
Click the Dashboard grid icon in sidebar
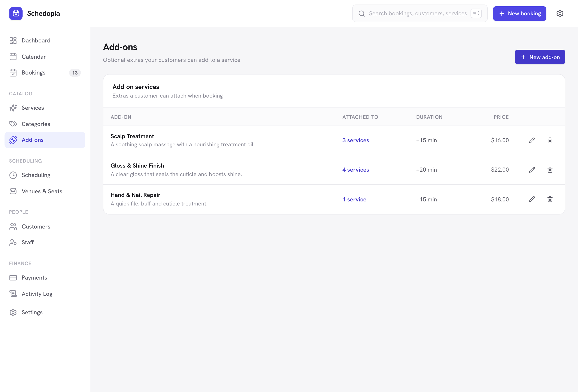[13, 41]
